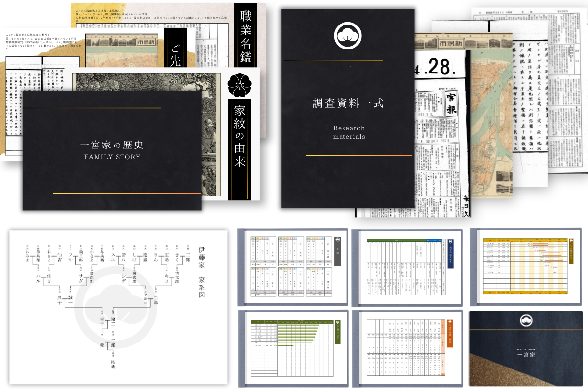Click the pine crest on the Research materials cover
Screen dimensions: 588x392
coord(347,35)
